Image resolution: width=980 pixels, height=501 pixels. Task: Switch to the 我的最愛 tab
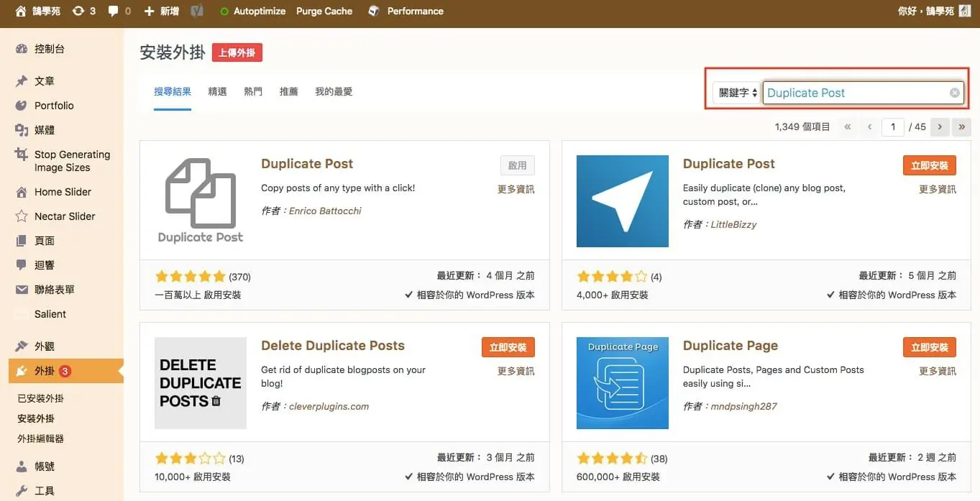334,91
